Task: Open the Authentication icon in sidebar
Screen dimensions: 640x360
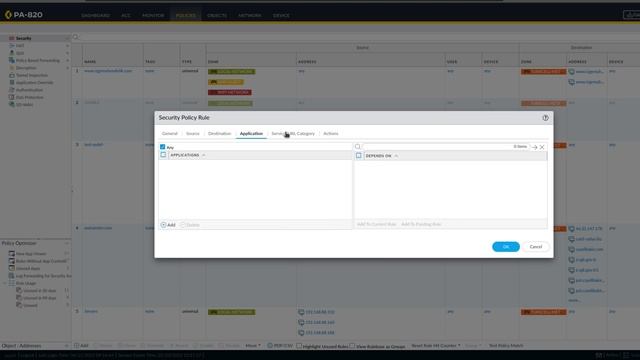Action: 11,90
